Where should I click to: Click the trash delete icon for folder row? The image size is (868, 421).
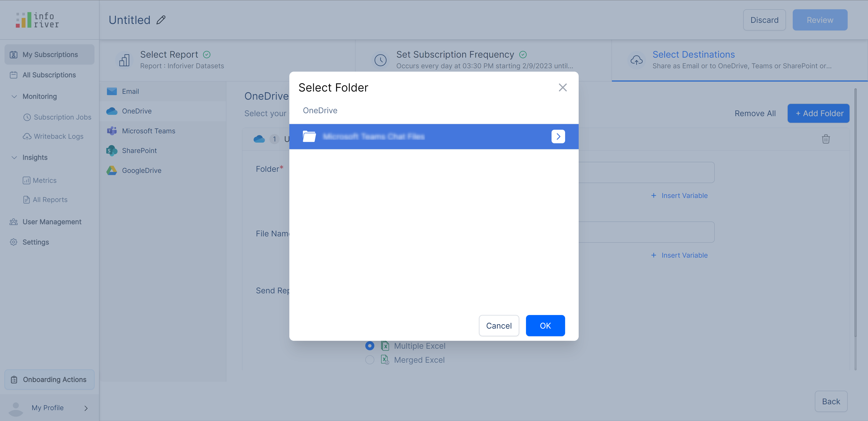point(826,139)
